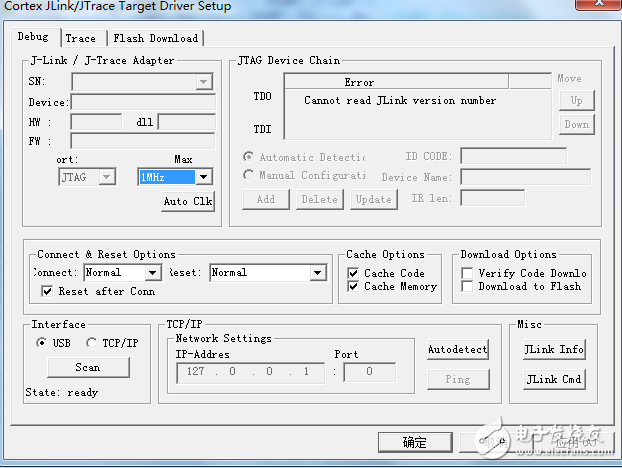Click the Scan button
622x468 pixels.
(88, 367)
